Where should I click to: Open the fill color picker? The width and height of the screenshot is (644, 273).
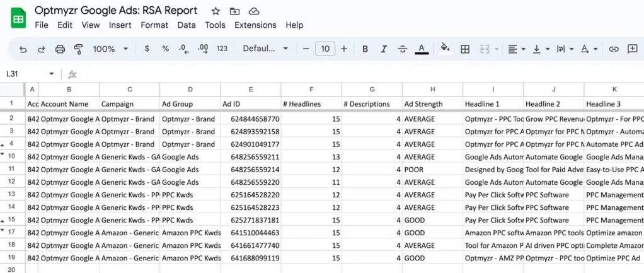pyautogui.click(x=445, y=49)
